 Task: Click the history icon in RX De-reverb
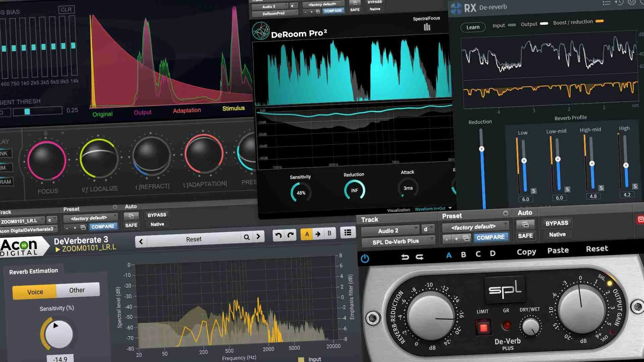pyautogui.click(x=619, y=3)
